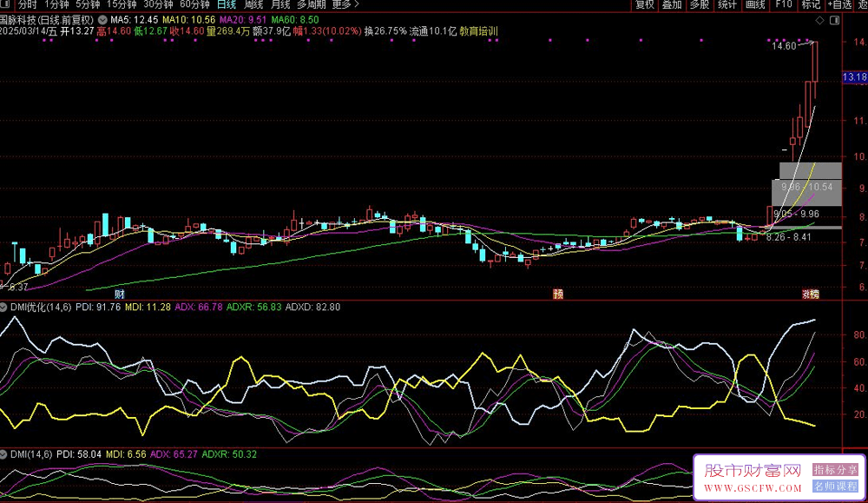This screenshot has width=868, height=503.
Task: Click the 叠加 overlay button
Action: [x=672, y=5]
